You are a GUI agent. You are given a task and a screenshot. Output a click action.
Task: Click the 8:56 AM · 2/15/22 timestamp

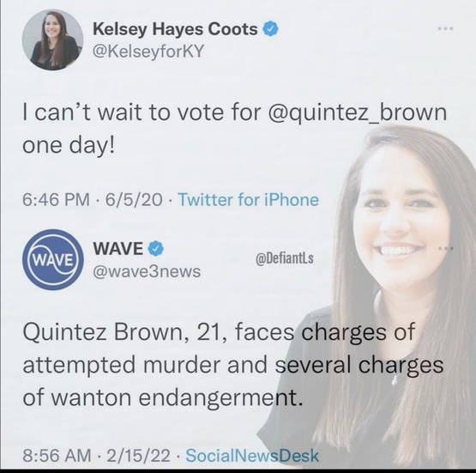(96, 456)
